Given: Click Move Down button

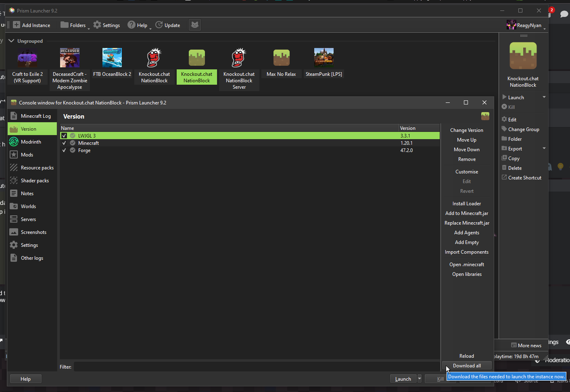Looking at the screenshot, I should point(467,150).
